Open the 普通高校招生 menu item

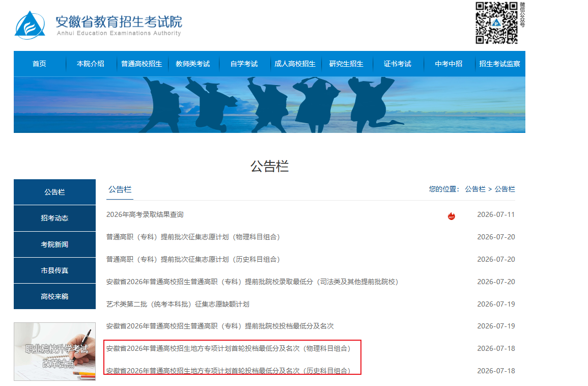click(142, 64)
